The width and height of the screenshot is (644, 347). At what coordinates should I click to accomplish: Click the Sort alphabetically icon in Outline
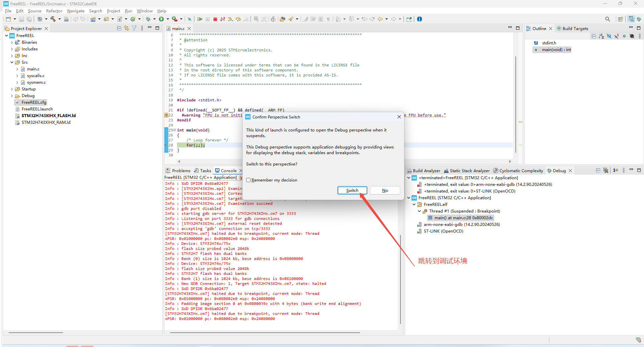coord(601,36)
